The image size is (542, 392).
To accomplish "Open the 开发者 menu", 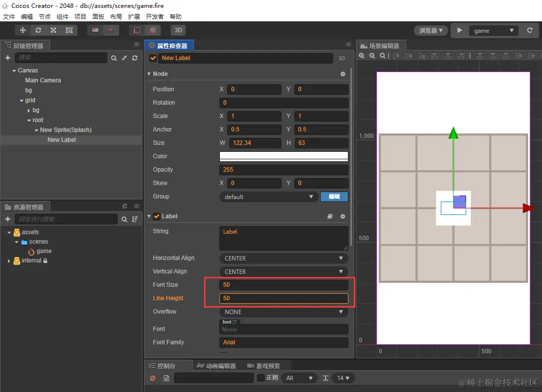I will 154,16.
